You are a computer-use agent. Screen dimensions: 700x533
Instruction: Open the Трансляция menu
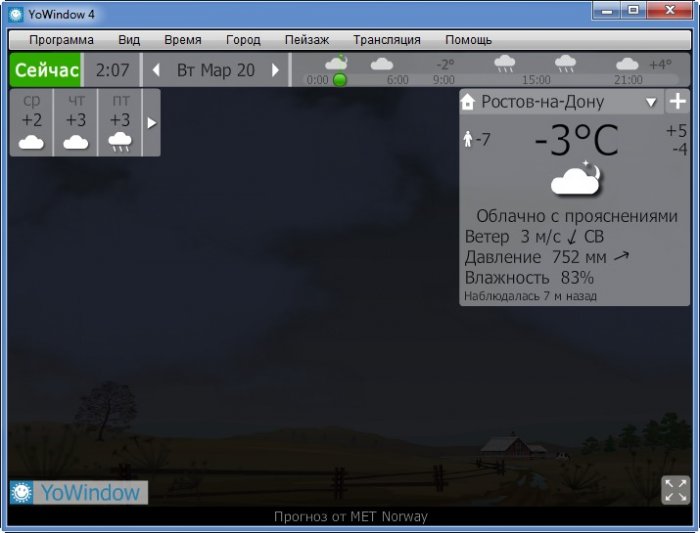387,40
